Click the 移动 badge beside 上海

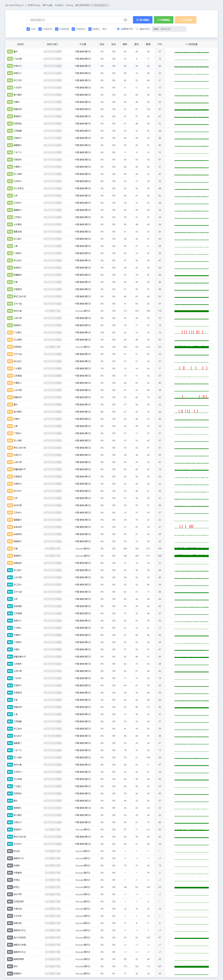(x=10, y=714)
